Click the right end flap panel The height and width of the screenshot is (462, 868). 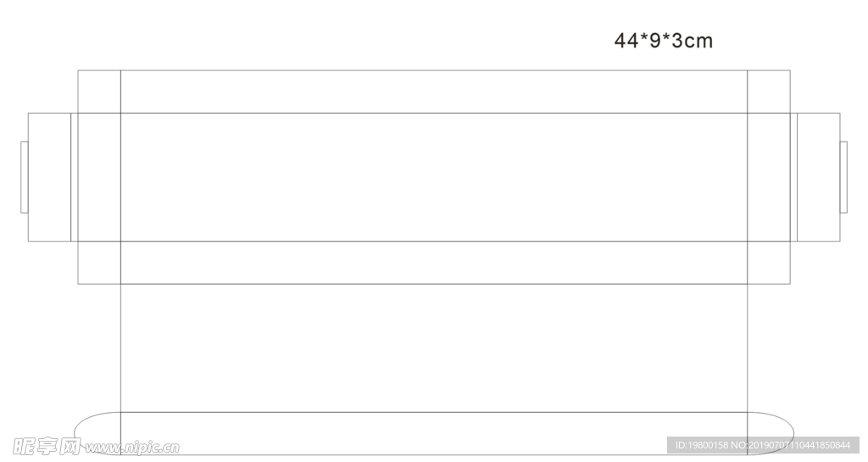[818, 177]
